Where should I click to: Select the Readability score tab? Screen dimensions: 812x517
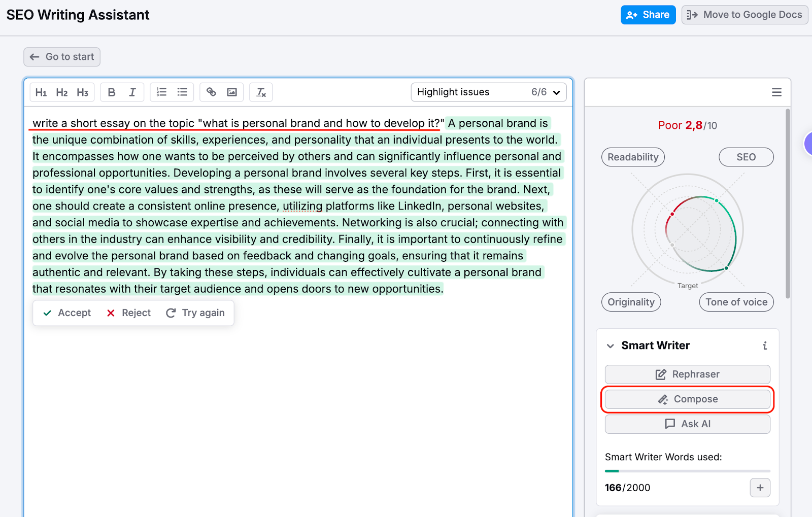[x=632, y=157]
